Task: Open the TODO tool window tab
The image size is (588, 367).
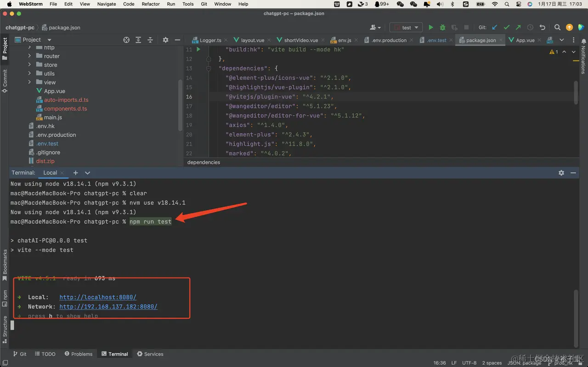Action: pyautogui.click(x=45, y=354)
